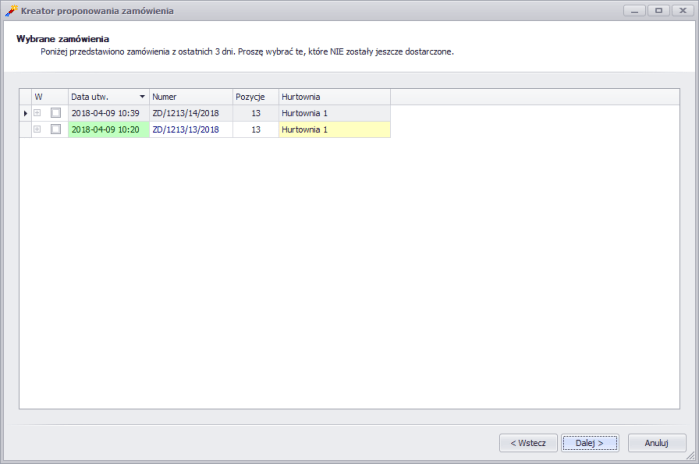The width and height of the screenshot is (699, 464).
Task: Select the date cell 2018-04-09 10:39
Action: 106,113
